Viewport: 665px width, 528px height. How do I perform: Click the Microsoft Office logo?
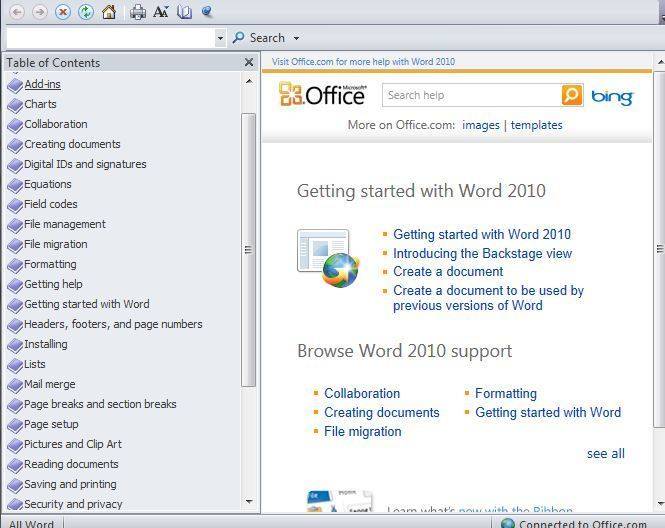click(322, 94)
